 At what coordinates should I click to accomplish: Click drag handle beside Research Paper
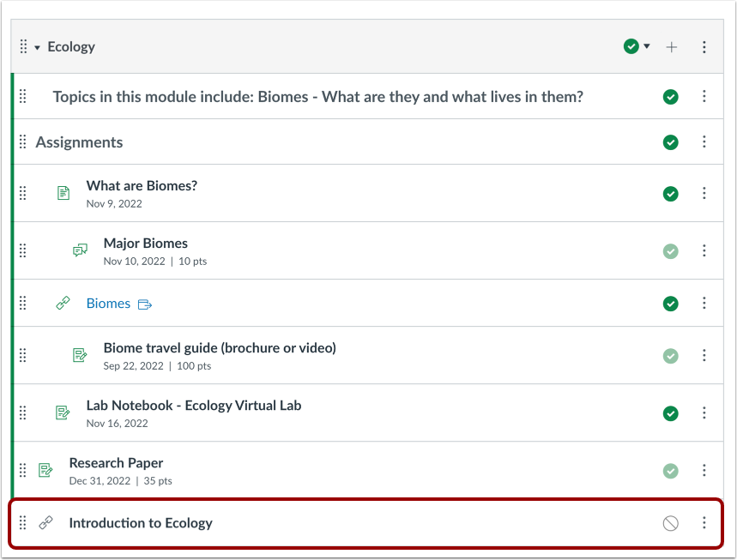coord(23,470)
